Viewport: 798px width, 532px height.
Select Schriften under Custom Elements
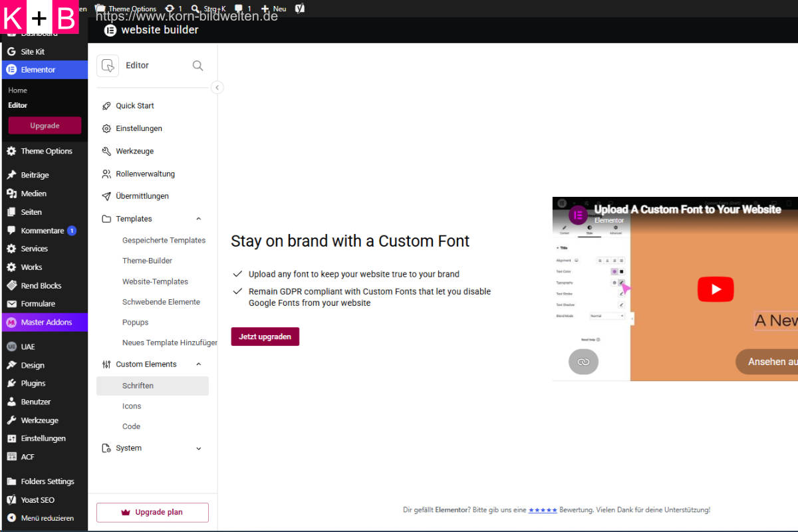coord(152,386)
